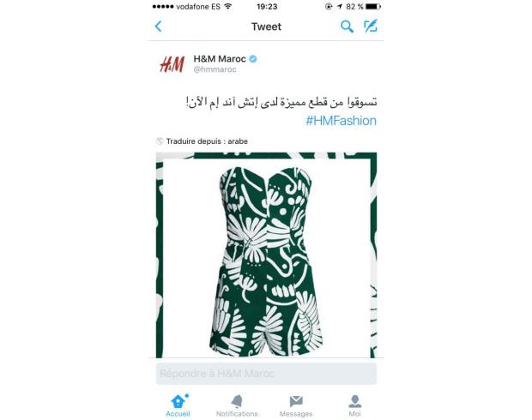The width and height of the screenshot is (532, 420).
Task: Open the search magnifier icon
Action: point(347,27)
